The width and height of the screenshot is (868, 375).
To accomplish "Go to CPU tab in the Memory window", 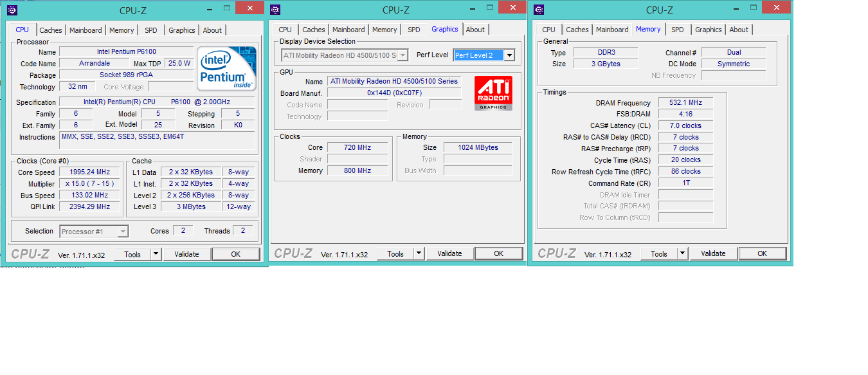I will pyautogui.click(x=549, y=30).
